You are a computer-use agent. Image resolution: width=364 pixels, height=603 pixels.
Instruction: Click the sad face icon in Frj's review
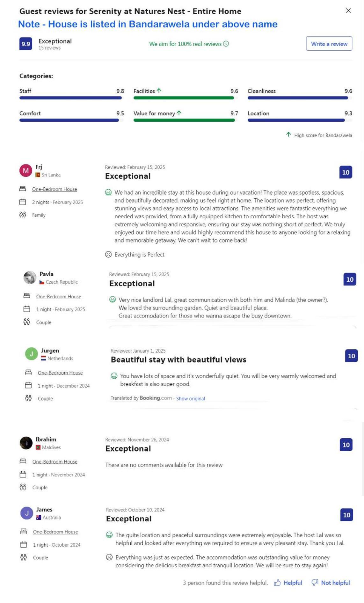pos(108,254)
